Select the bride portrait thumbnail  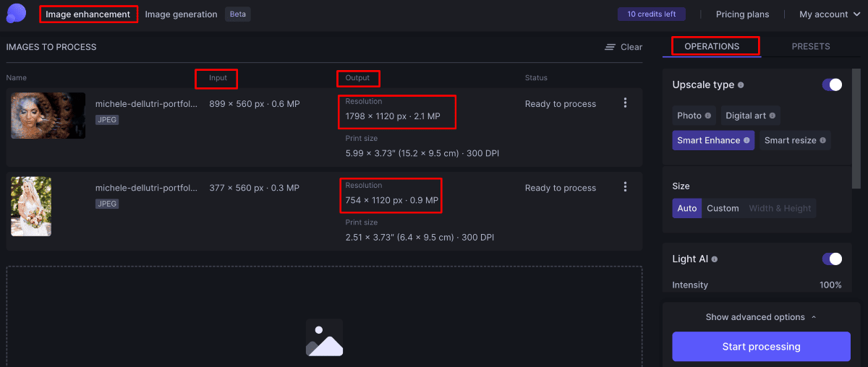[31, 207]
